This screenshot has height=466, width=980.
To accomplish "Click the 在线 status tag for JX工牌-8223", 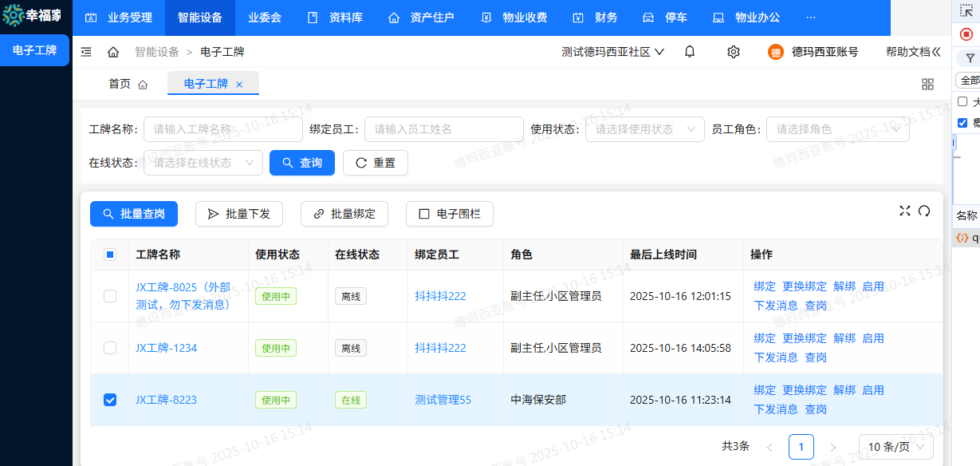I will 351,400.
